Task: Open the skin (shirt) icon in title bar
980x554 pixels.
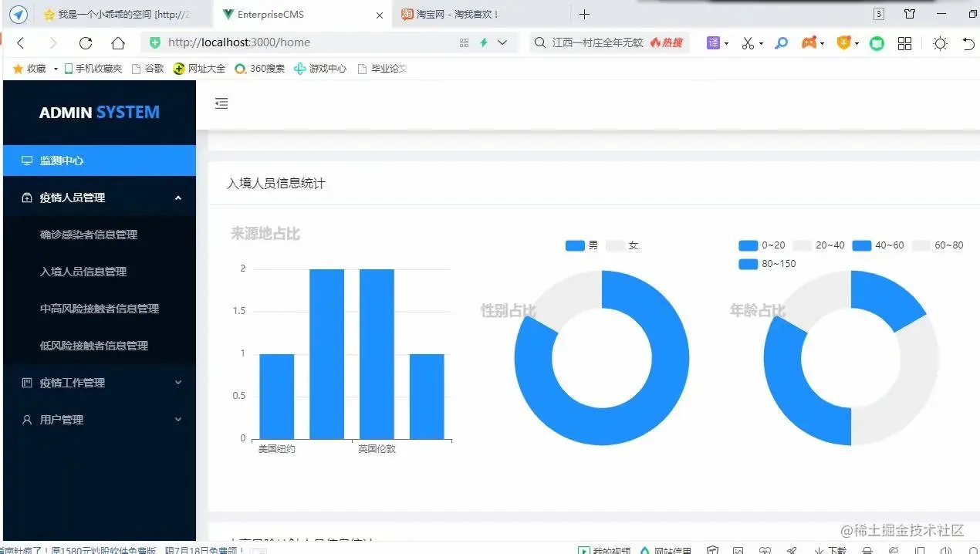Action: pyautogui.click(x=910, y=14)
